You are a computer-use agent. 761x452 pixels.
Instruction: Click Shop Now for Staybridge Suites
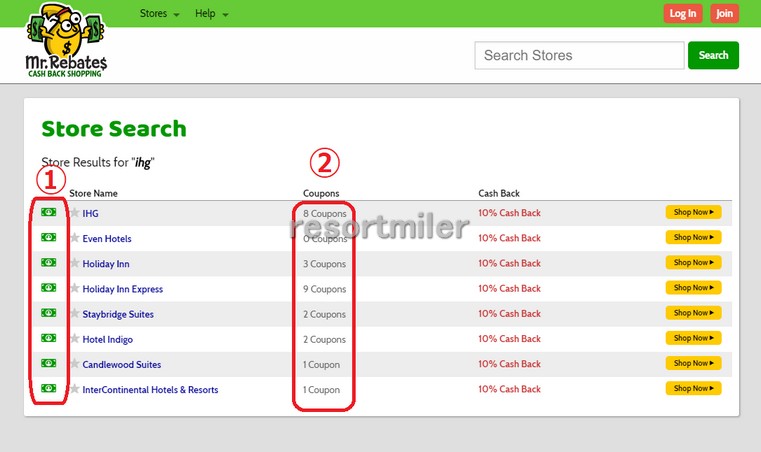(x=693, y=313)
